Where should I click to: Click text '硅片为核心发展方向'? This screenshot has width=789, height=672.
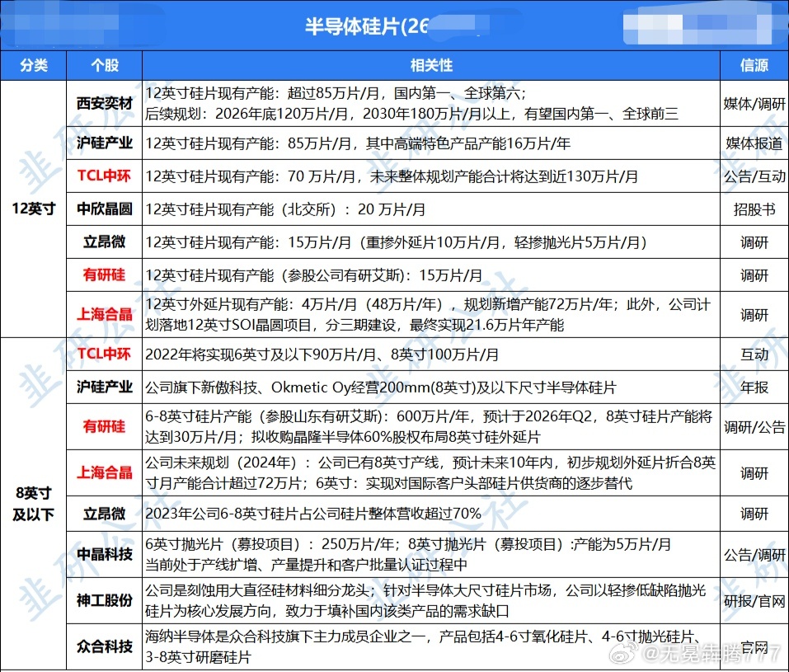coord(208,611)
